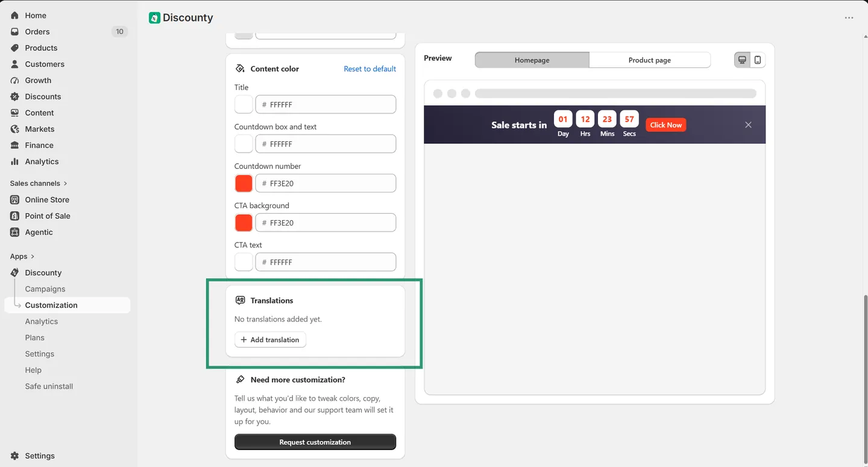This screenshot has height=467, width=868.
Task: Click the Discounty app icon in sidebar
Action: pos(15,273)
